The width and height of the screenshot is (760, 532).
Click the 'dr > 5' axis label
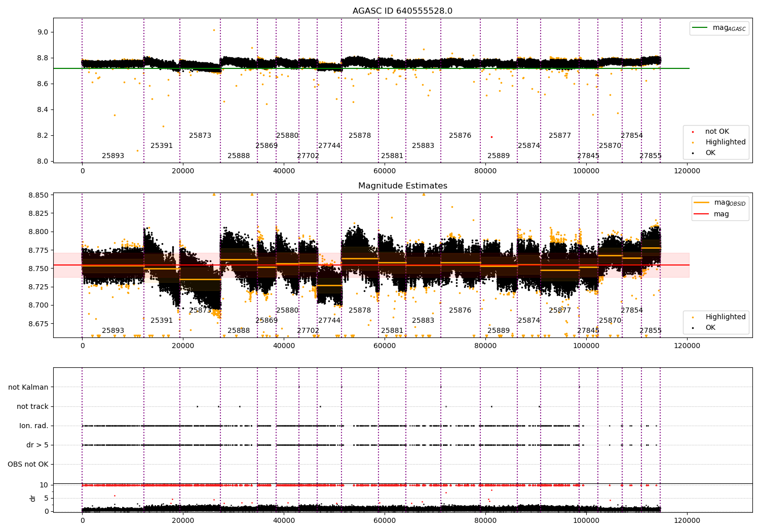(x=37, y=445)
